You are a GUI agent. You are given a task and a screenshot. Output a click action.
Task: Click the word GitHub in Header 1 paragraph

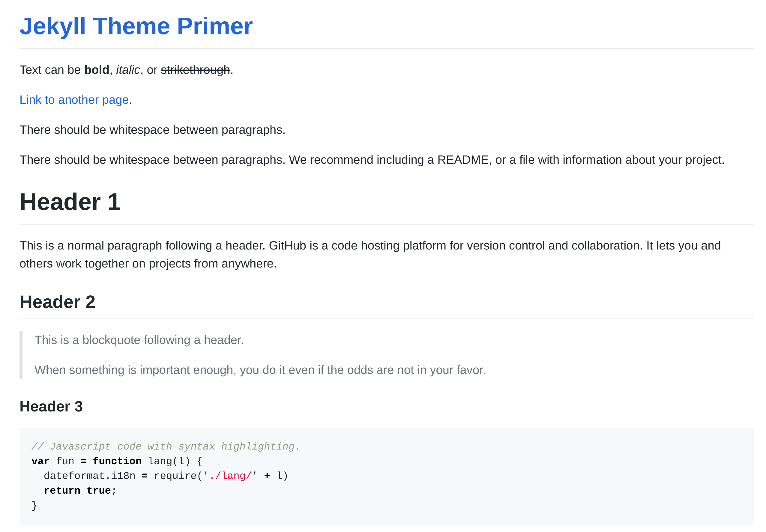287,246
